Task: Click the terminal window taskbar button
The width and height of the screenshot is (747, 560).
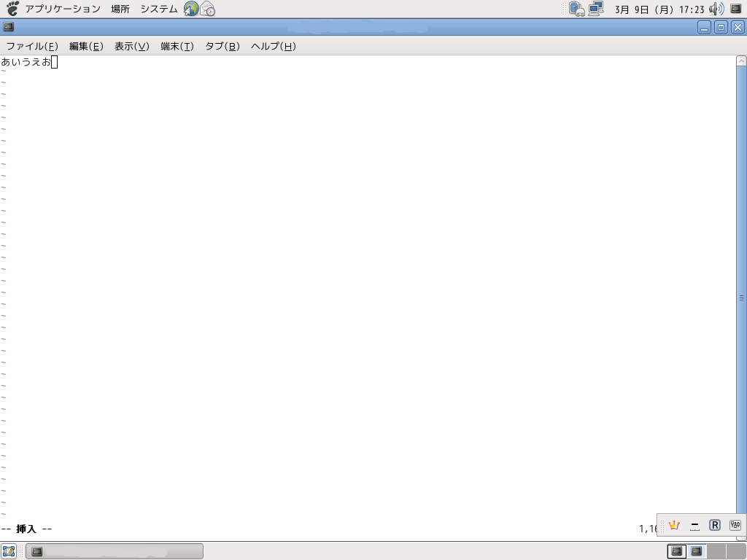Action: pyautogui.click(x=115, y=551)
